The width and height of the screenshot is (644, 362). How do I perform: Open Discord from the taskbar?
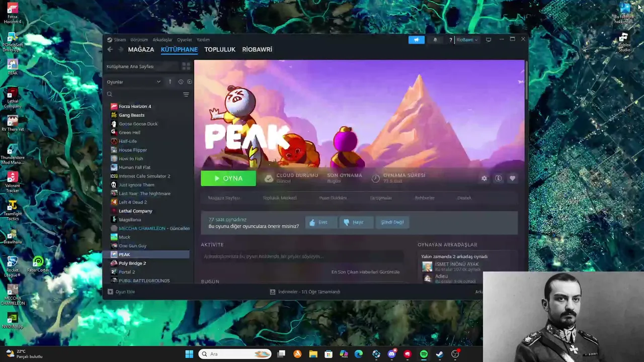[392, 354]
